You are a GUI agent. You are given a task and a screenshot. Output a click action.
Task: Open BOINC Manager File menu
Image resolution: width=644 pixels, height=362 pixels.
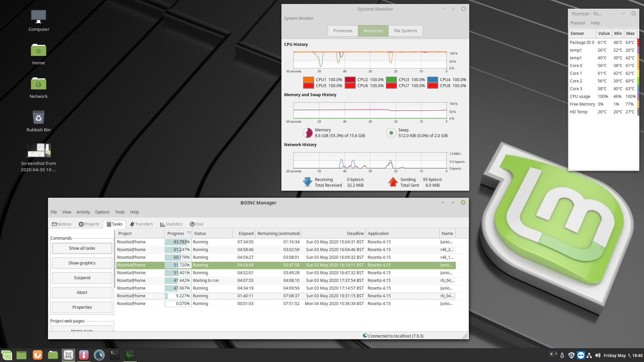coord(54,212)
